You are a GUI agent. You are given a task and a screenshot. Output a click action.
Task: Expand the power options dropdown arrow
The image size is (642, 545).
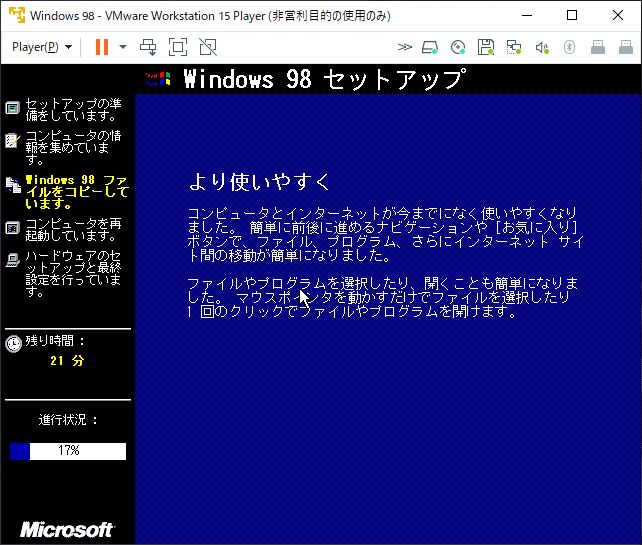coord(122,47)
